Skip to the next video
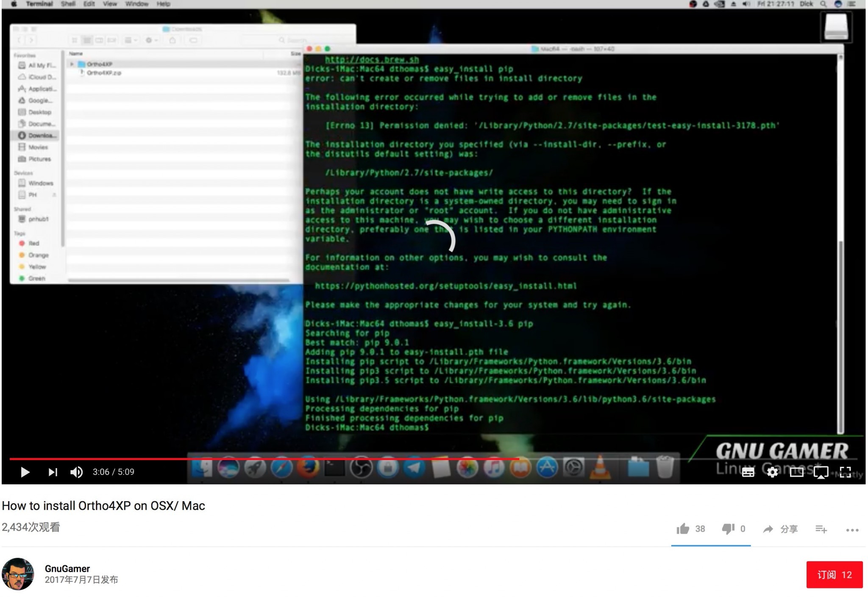Image resolution: width=868 pixels, height=599 pixels. [x=53, y=472]
